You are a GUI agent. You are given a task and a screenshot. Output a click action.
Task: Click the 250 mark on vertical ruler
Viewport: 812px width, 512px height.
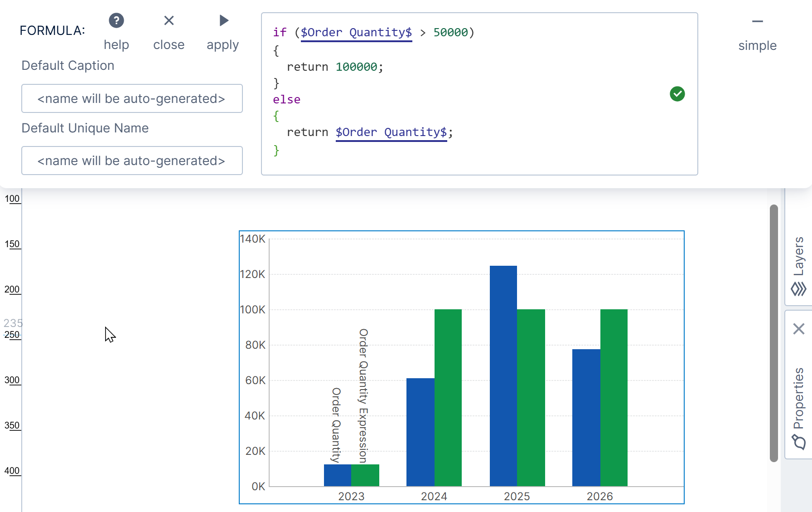tap(12, 335)
